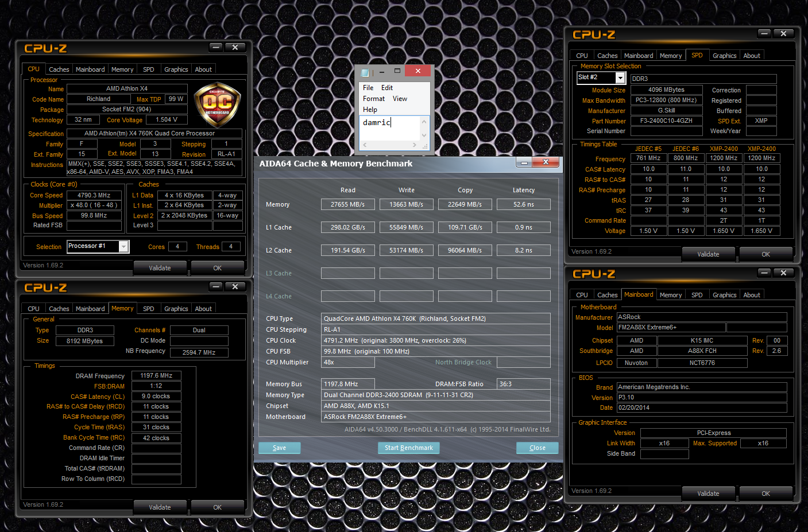
Task: Click CAS# Latency value 9.0 clocks
Action: 156,397
